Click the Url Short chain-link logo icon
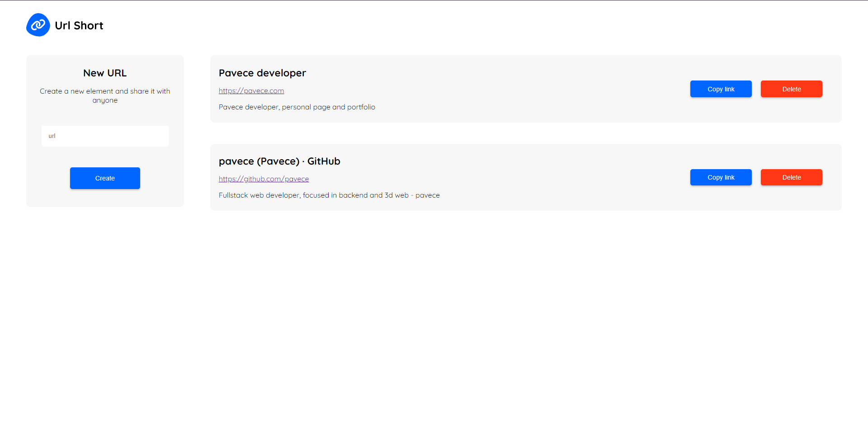The width and height of the screenshot is (868, 422). 38,25
